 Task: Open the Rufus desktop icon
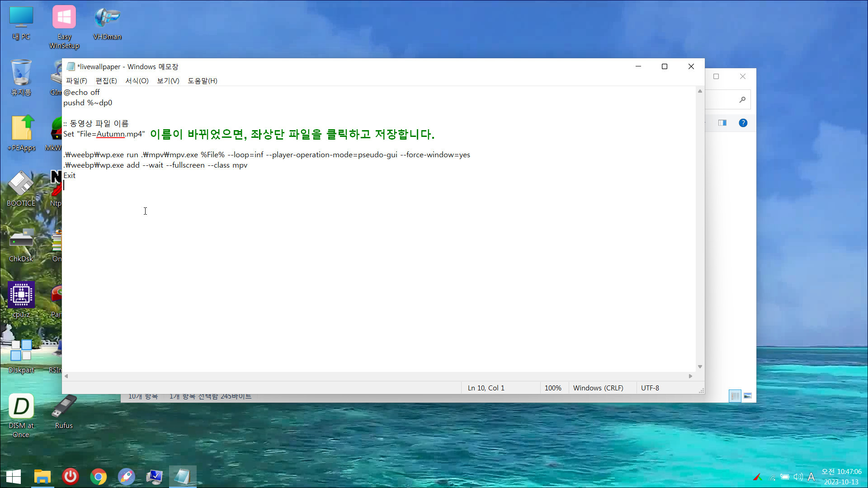click(x=64, y=412)
